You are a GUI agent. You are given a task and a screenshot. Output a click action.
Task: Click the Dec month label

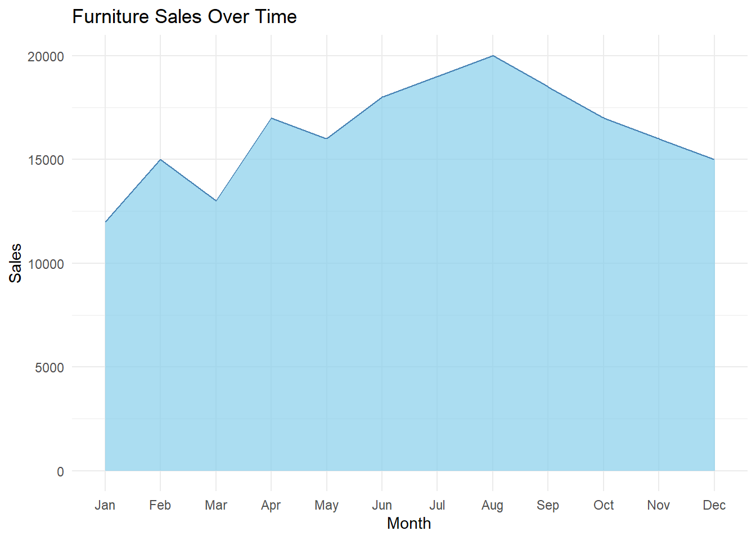point(714,505)
